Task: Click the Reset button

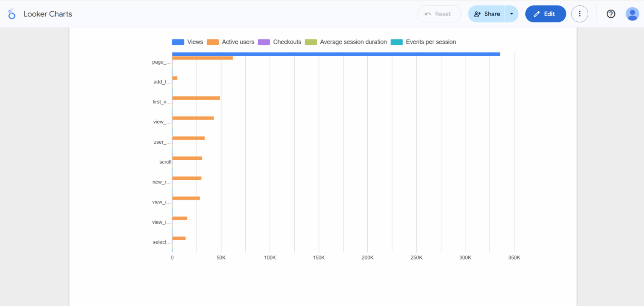Action: tap(439, 13)
